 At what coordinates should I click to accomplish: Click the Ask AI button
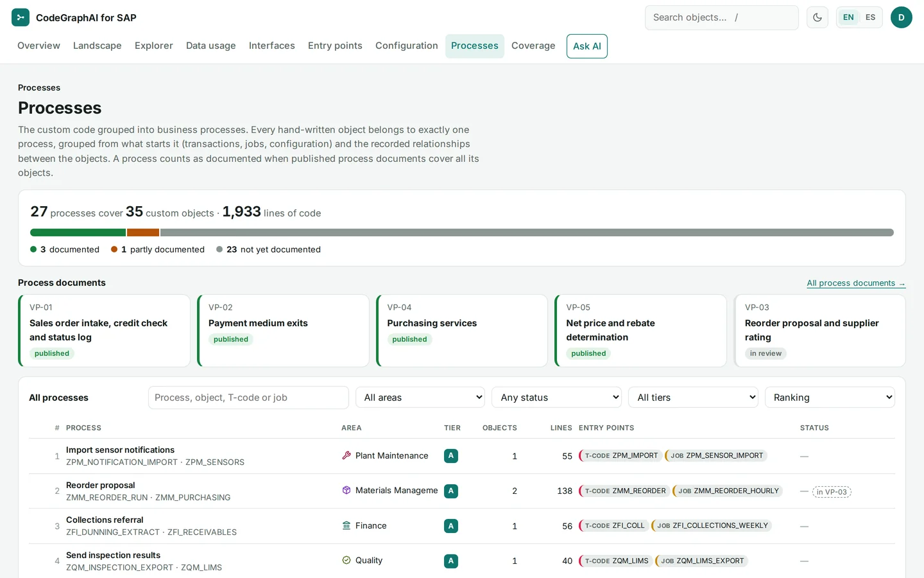click(x=587, y=46)
